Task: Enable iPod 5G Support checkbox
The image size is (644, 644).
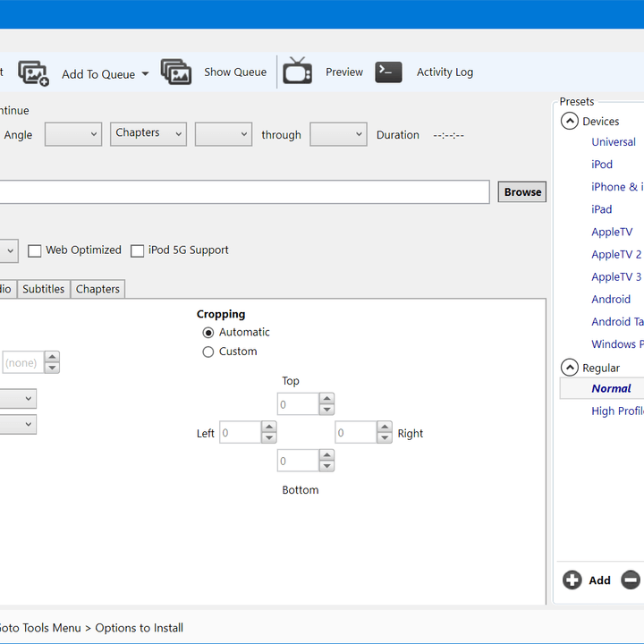Action: click(137, 250)
